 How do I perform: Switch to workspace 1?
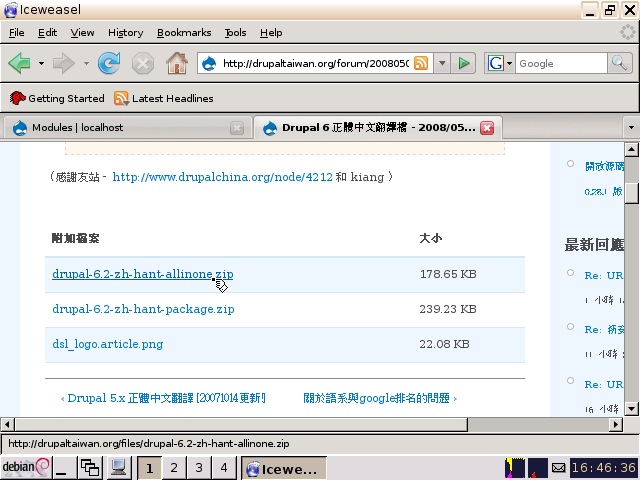[x=149, y=468]
